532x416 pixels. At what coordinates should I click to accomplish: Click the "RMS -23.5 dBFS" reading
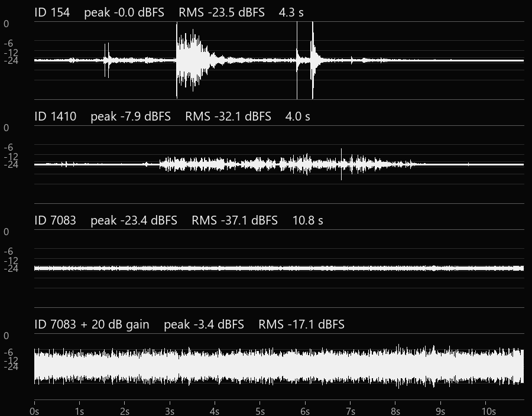point(222,12)
